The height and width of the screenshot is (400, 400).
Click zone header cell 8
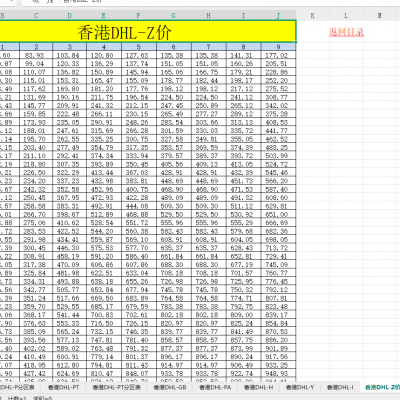tap(244, 47)
